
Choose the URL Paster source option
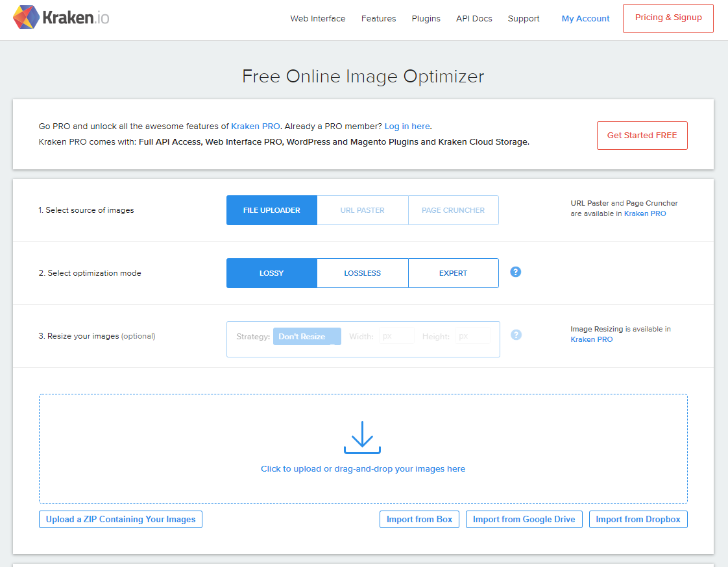click(362, 210)
